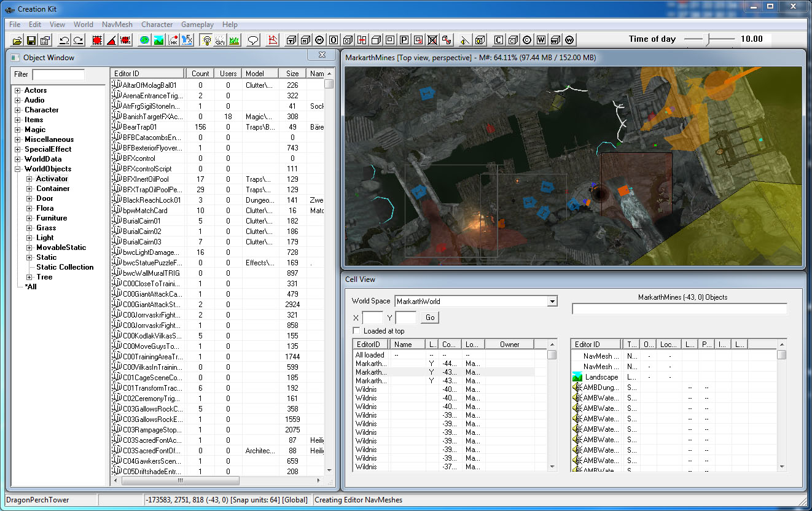812x511 pixels.
Task: Open dialogue via speech bubble icon
Action: [253, 41]
